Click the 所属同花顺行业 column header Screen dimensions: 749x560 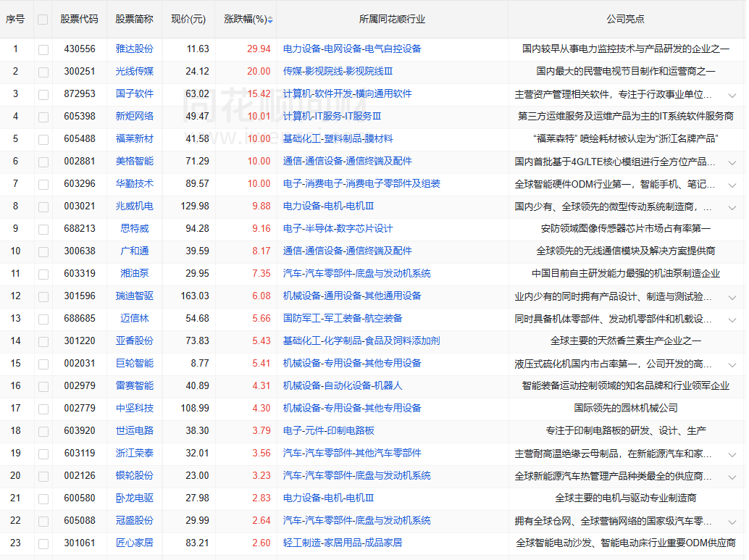coord(392,19)
